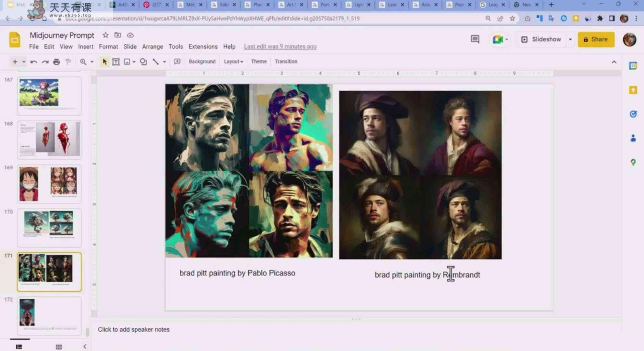Screen dimensions: 644x351
Task: Select slide 170 thumbnail
Action: [49, 228]
